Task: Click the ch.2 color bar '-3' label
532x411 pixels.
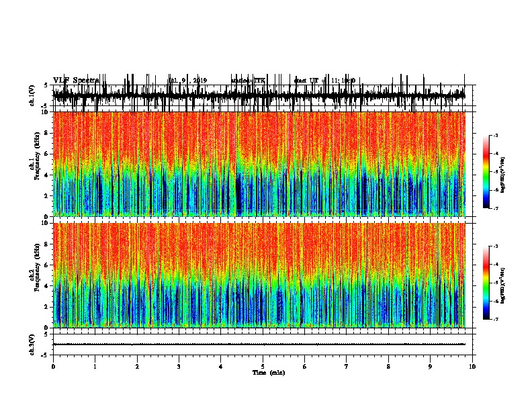Action: 495,246
